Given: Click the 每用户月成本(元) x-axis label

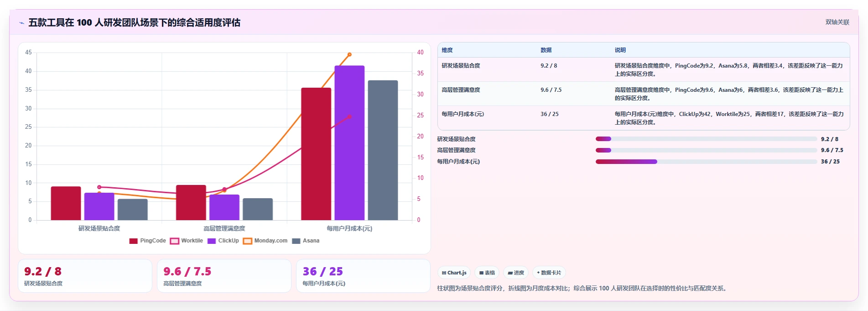Looking at the screenshot, I should pyautogui.click(x=349, y=228).
